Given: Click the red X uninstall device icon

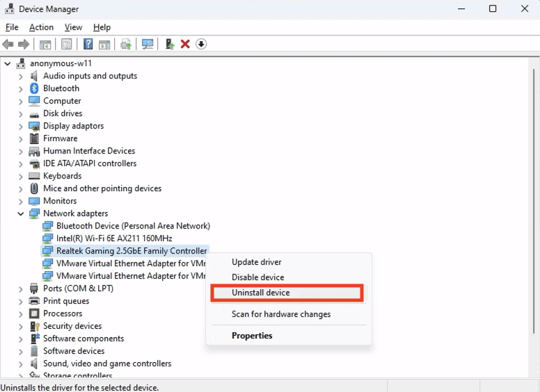Looking at the screenshot, I should [185, 44].
